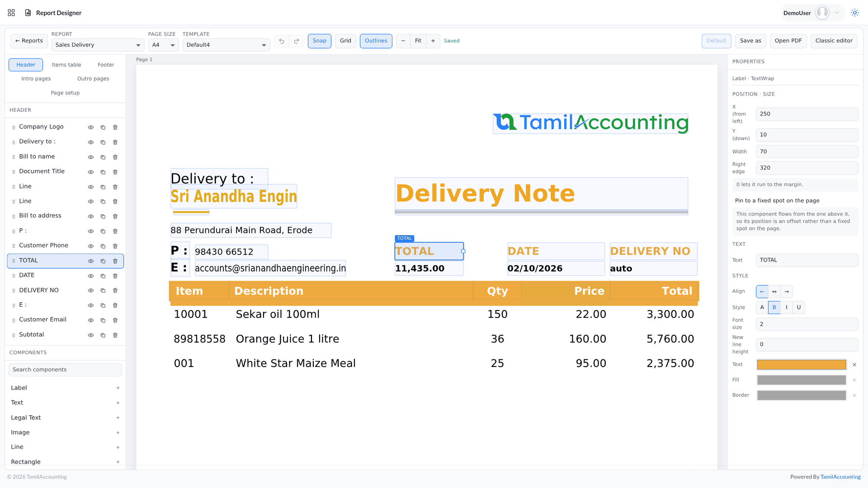The width and height of the screenshot is (868, 488).
Task: Delete the Customer Email component
Action: tap(115, 320)
